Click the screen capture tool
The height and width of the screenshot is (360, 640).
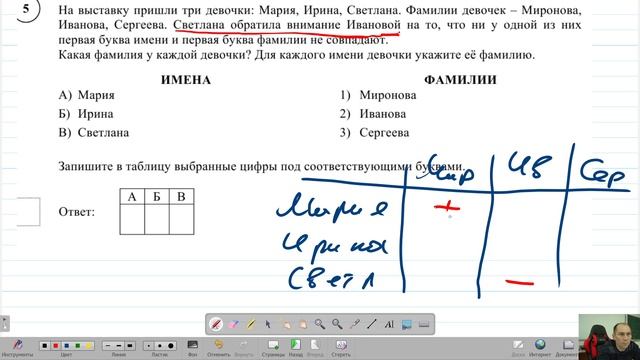(407, 324)
